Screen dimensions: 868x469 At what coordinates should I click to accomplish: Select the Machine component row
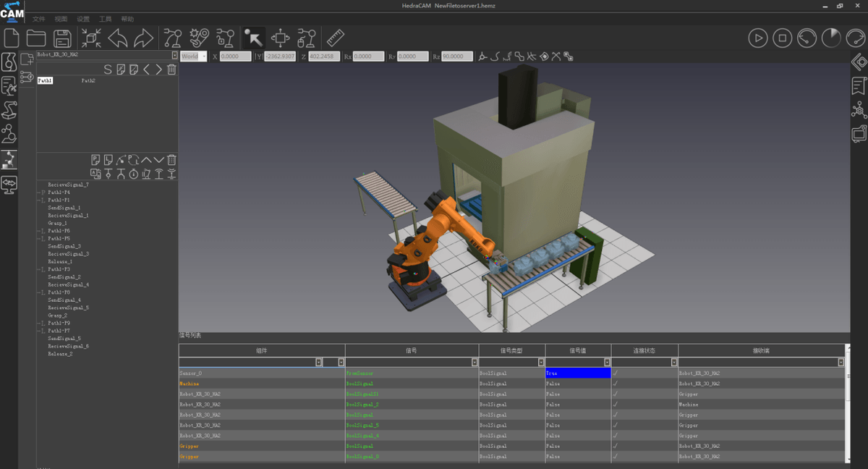[262, 384]
